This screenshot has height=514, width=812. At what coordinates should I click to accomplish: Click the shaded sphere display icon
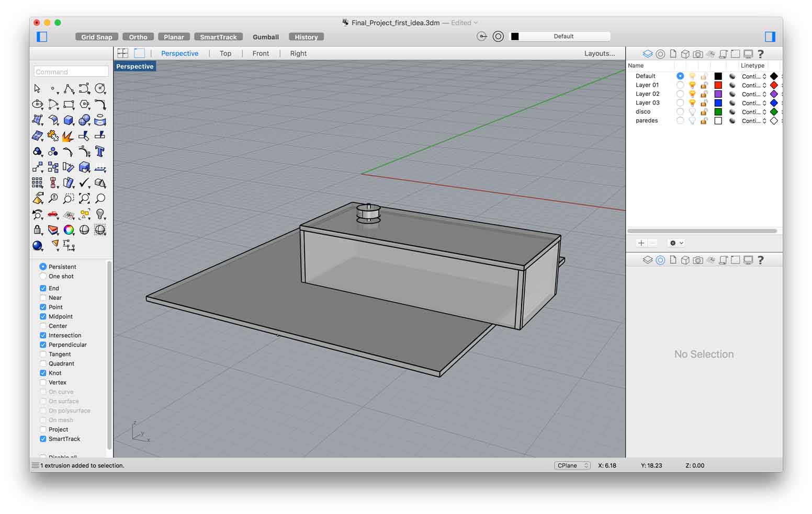(84, 230)
